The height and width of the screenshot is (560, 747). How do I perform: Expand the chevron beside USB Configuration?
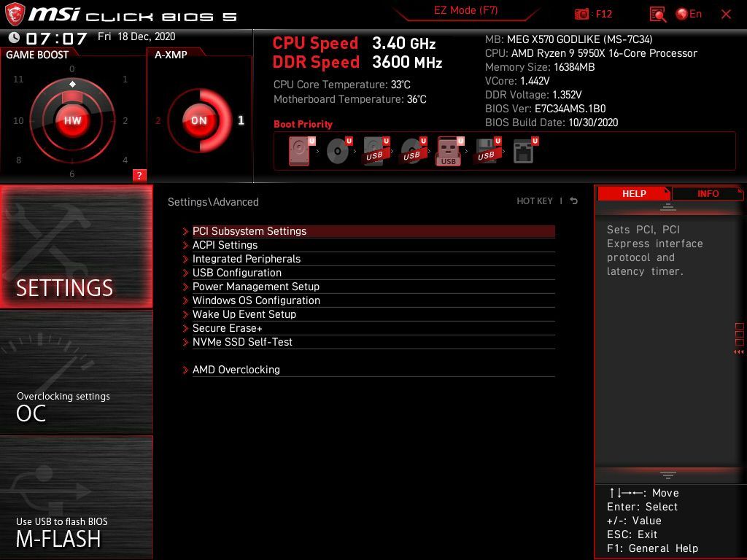coord(185,273)
